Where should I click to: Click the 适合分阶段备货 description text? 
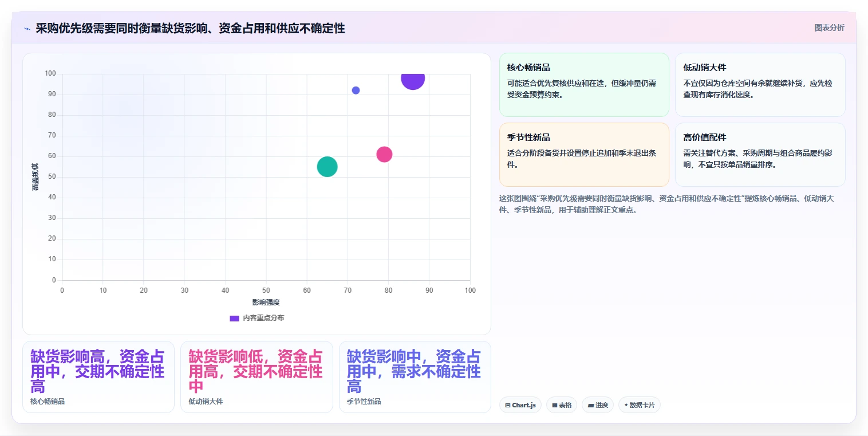point(582,159)
